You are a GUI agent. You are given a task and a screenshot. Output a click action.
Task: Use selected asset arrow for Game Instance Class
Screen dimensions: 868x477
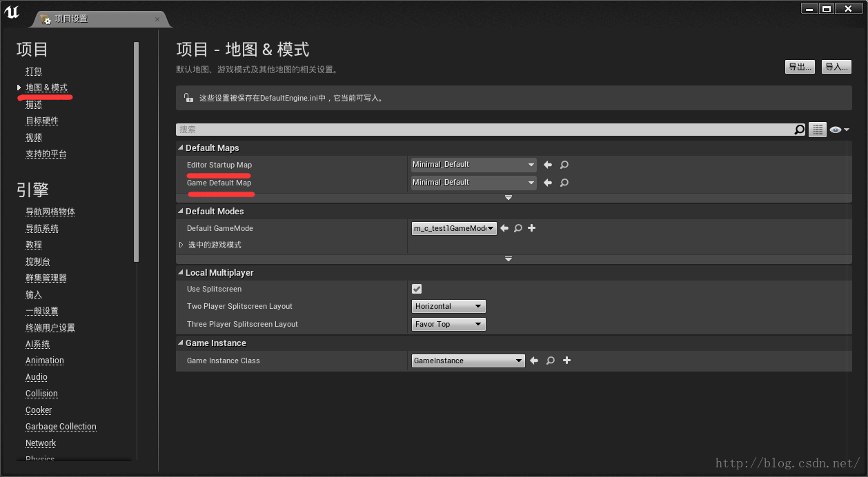(534, 361)
